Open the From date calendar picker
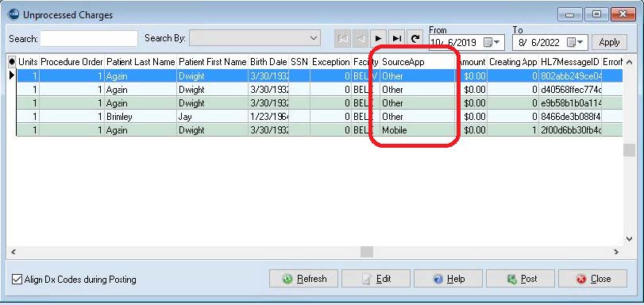The width and height of the screenshot is (644, 305). [x=492, y=42]
